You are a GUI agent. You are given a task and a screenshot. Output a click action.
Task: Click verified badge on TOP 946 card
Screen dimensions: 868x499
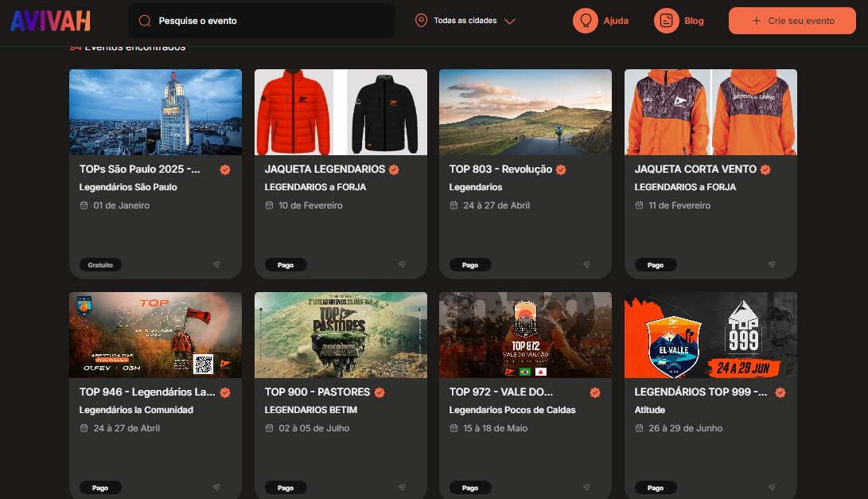pos(225,392)
